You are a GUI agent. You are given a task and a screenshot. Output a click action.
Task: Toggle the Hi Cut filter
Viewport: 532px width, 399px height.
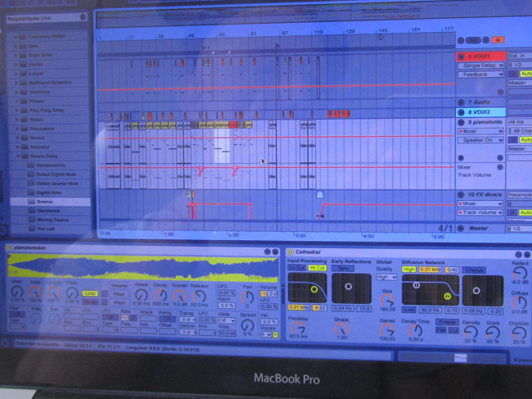coord(317,268)
